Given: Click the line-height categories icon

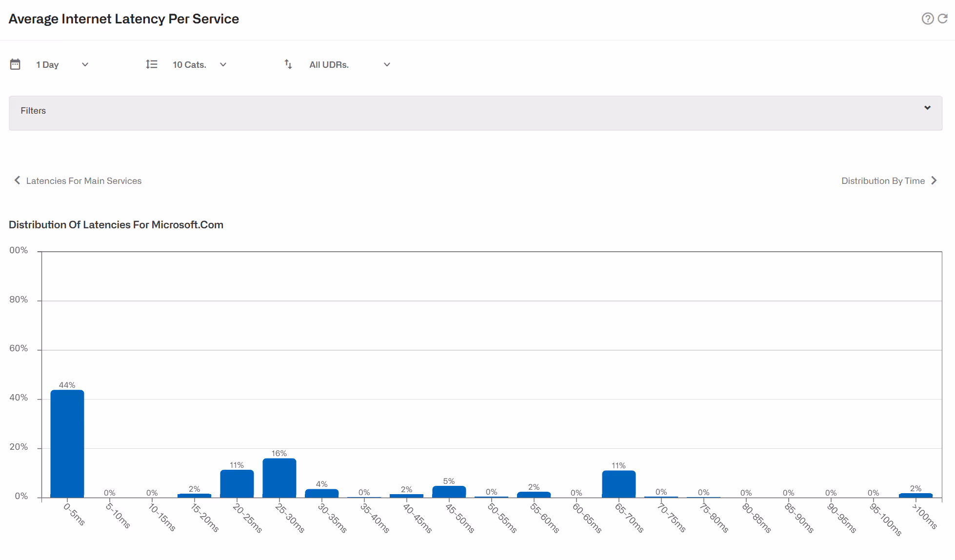Looking at the screenshot, I should pos(152,64).
